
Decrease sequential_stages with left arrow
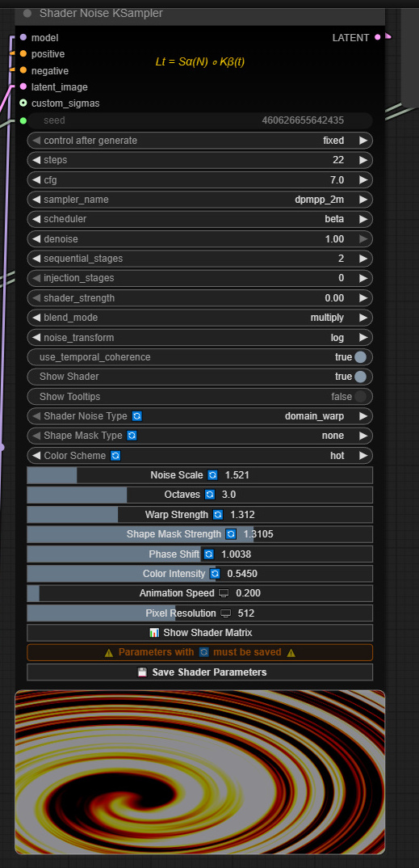coord(36,259)
